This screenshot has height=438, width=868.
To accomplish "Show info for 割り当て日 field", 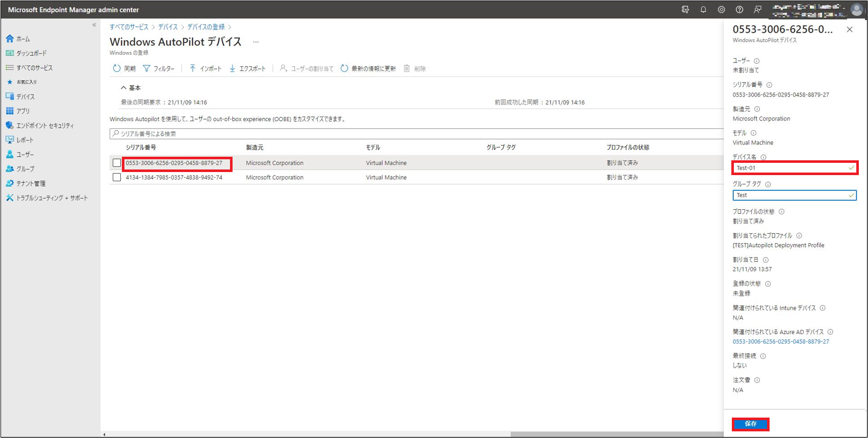I will [765, 260].
